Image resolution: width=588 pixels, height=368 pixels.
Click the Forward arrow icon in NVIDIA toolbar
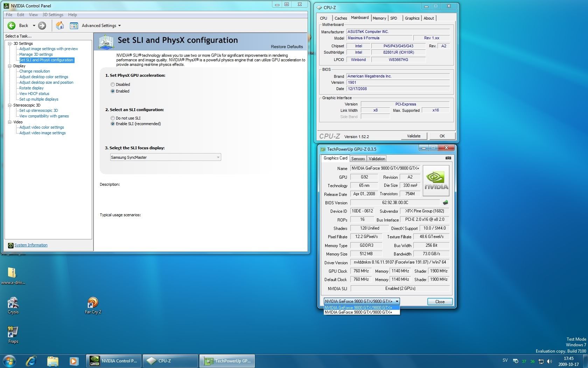(42, 26)
